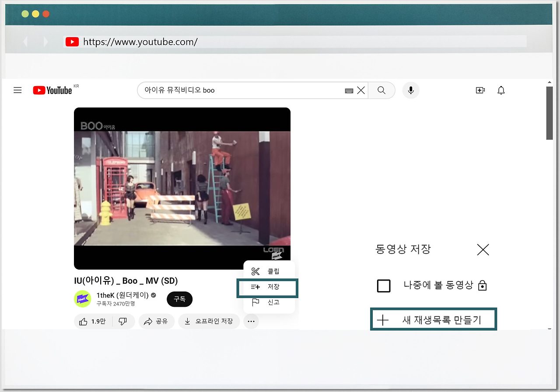Click the private lock icon beside 나중에 볼 동영상
The width and height of the screenshot is (560, 392).
pos(483,286)
